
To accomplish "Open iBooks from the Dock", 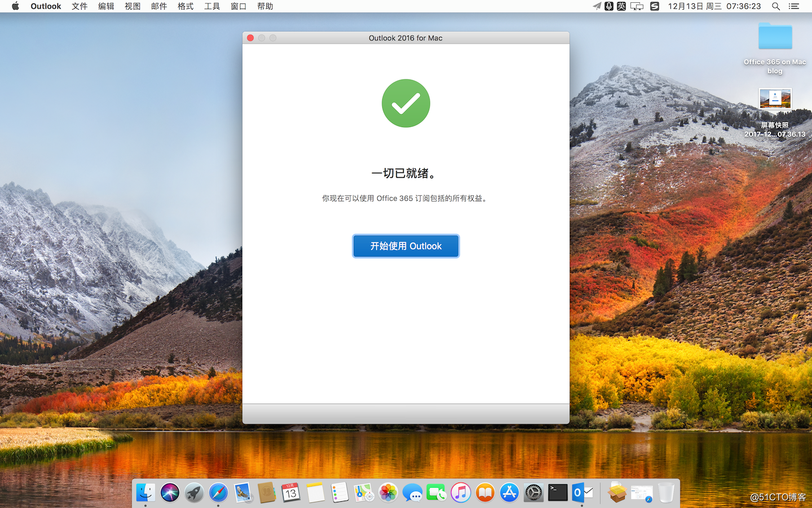I will [485, 493].
